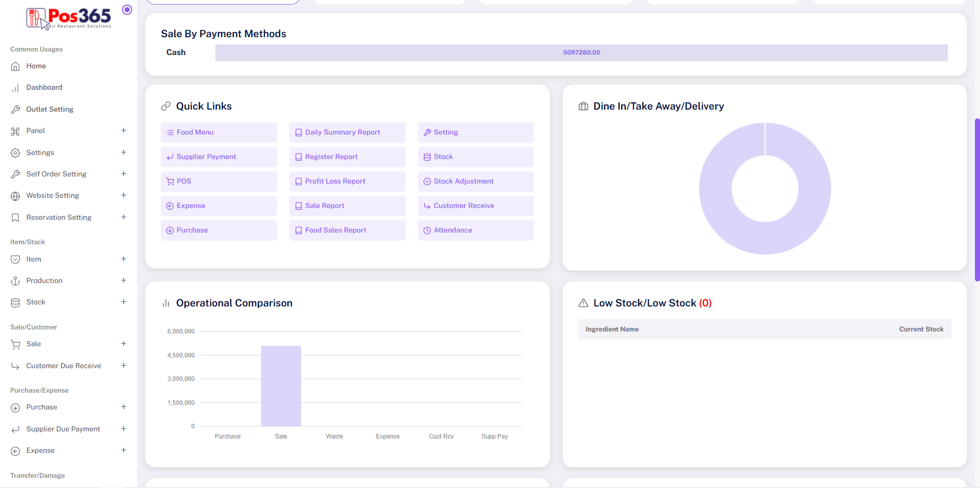Open the Self Order Setting menu item
The width and height of the screenshot is (980, 488).
pos(56,174)
